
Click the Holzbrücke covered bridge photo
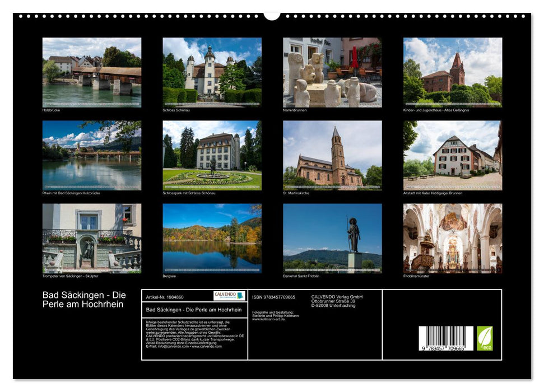(x=90, y=73)
